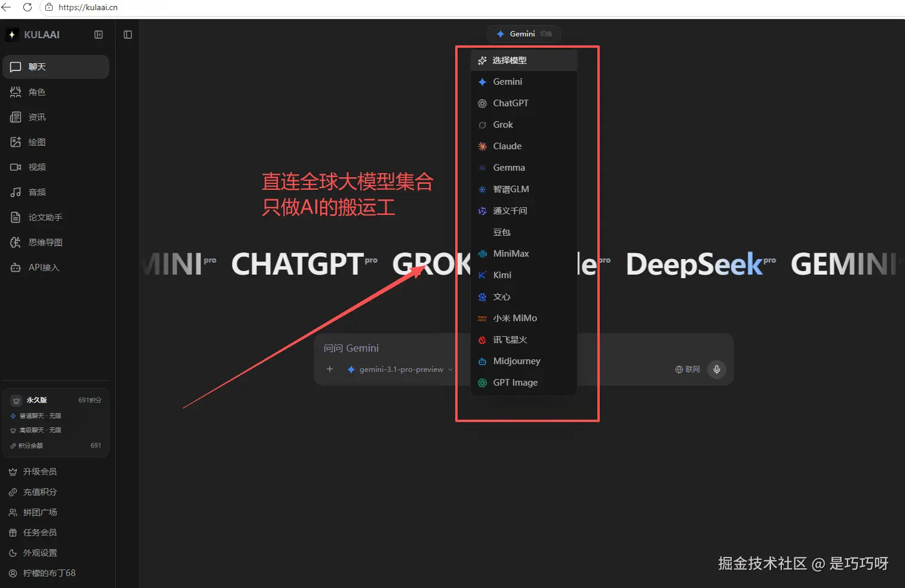Toggle the right panel icon near KULAAI

tap(127, 35)
